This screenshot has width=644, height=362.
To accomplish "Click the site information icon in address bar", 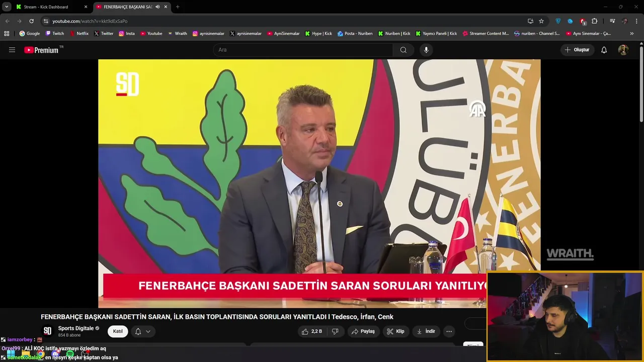I will click(46, 21).
